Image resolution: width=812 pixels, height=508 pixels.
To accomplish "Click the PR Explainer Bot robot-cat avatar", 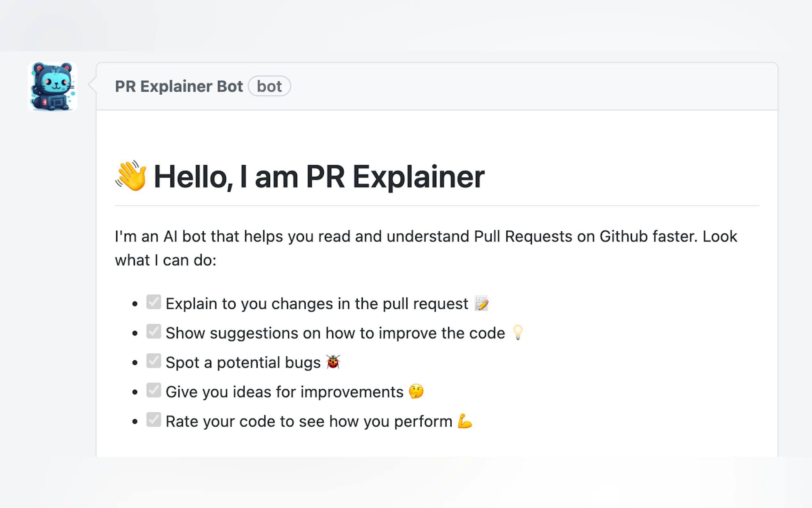I will [52, 86].
